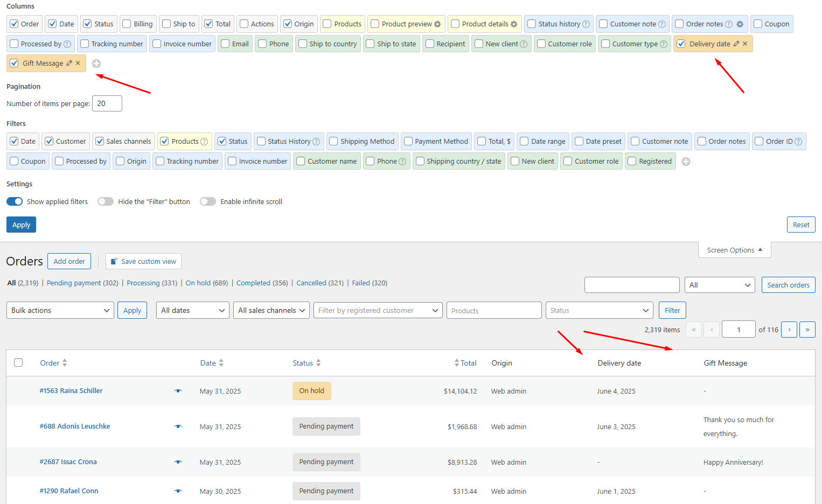Disable the Show applied filters toggle
Viewport: 822px width, 504px height.
[14, 201]
